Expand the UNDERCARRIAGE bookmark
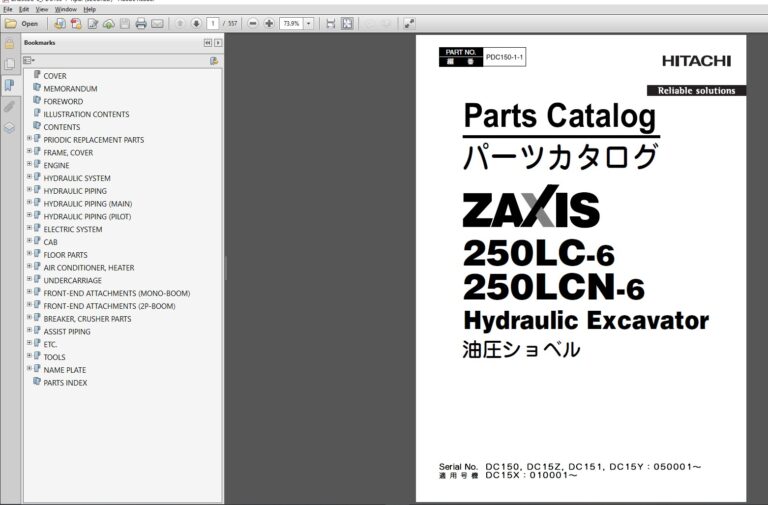 coord(29,279)
